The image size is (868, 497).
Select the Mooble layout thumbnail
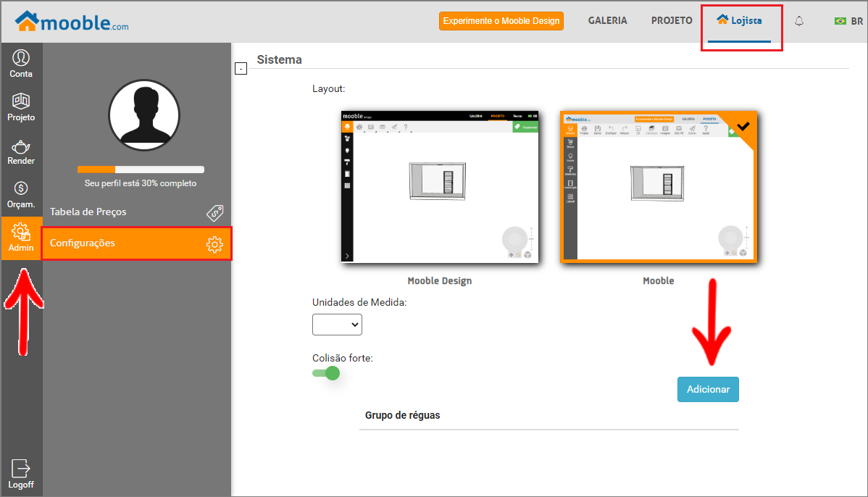click(658, 186)
